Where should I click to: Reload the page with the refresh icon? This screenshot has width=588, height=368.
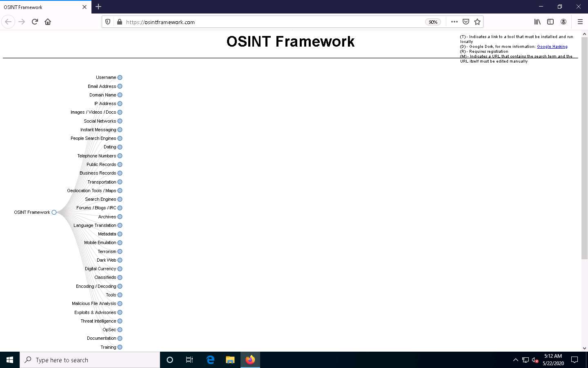(x=35, y=22)
